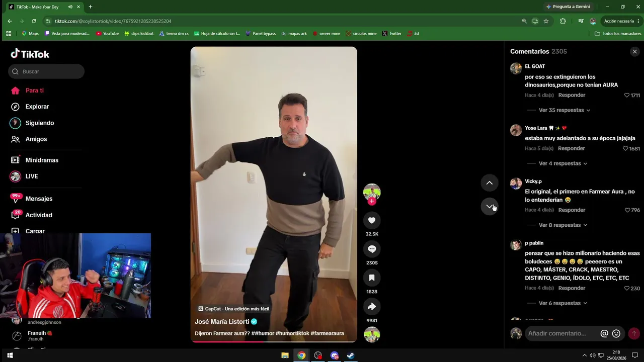Click the TikTok logo

pyautogui.click(x=30, y=54)
